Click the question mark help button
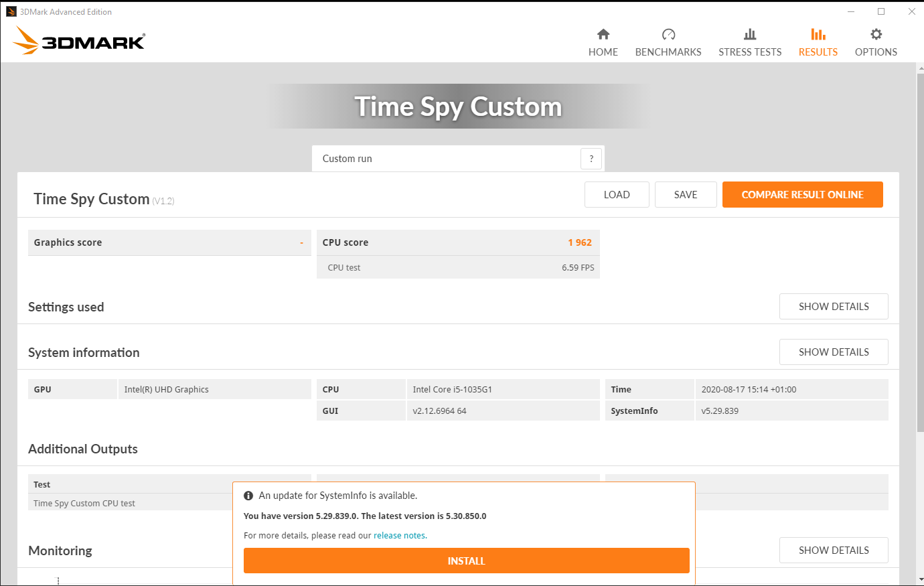 point(591,159)
